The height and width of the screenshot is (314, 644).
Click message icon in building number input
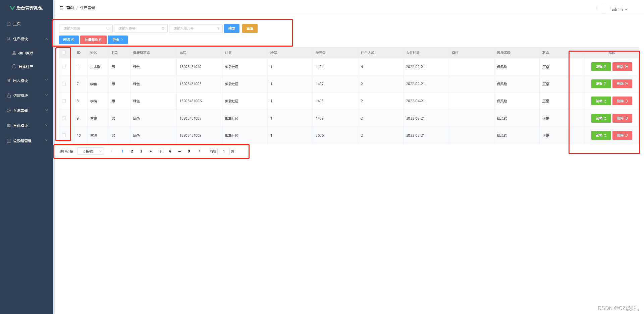(163, 28)
